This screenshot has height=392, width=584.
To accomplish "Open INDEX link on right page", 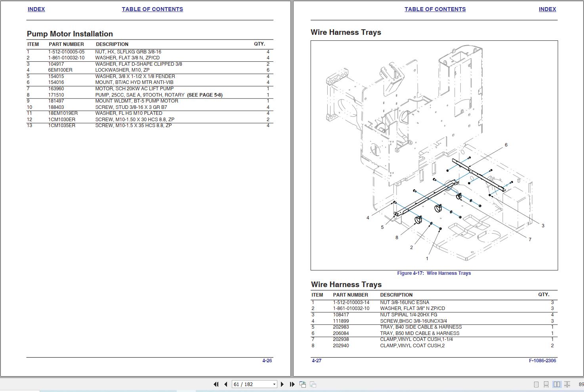I will coord(547,9).
